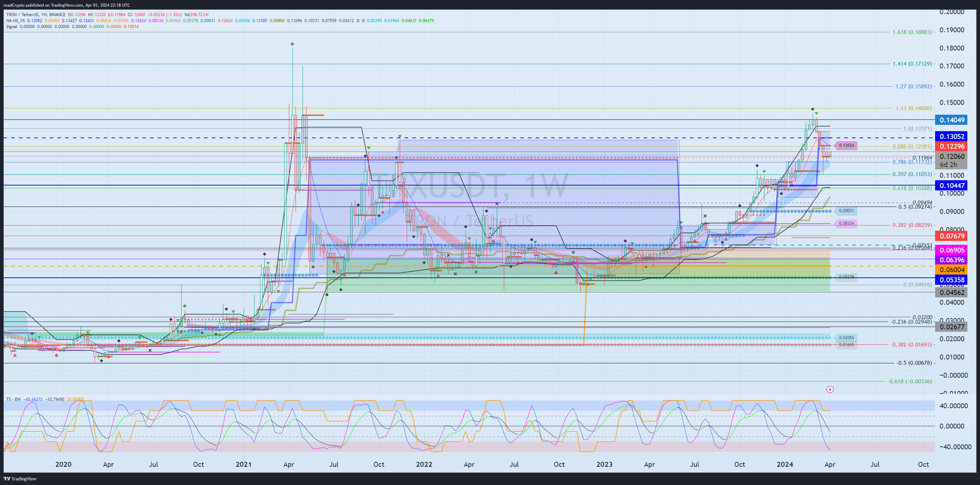Click the -0.382 (0.01693) Fibonacci label
The image size is (980, 485).
[x=911, y=345]
